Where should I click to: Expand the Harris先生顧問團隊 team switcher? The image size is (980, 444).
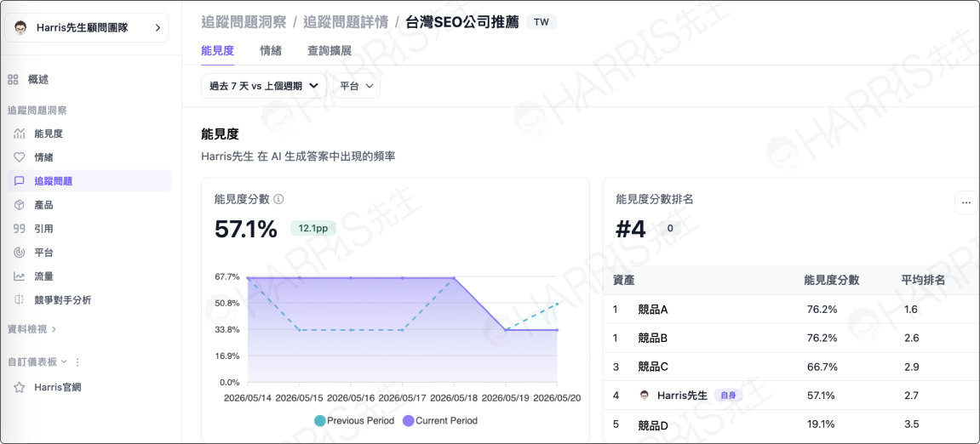[x=86, y=27]
